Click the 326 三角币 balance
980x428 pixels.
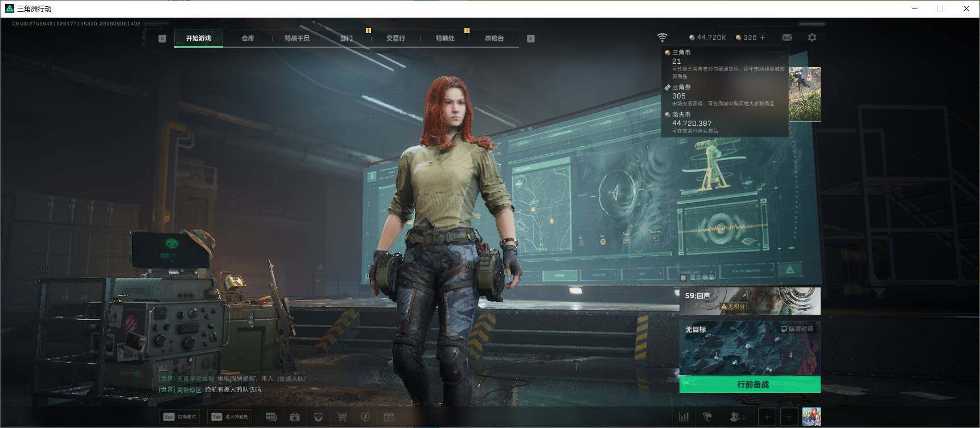(x=746, y=38)
